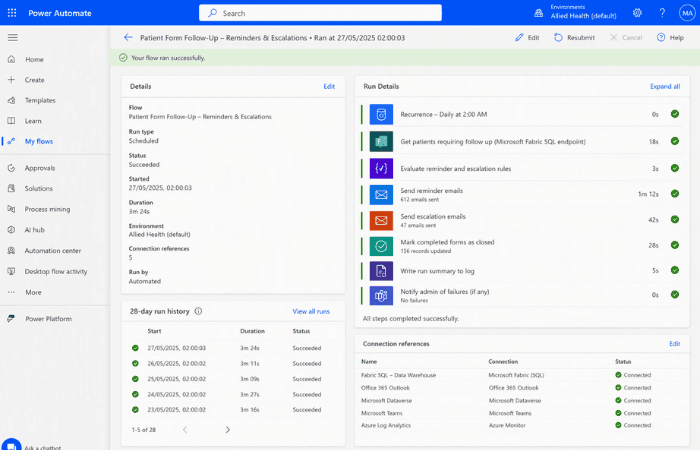The width and height of the screenshot is (700, 450).
Task: Click the Templates icon in sidebar
Action: point(12,100)
